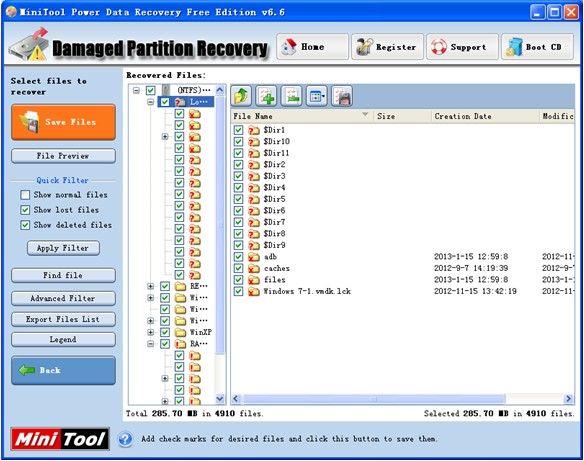This screenshot has width=584, height=461.
Task: Uncheck the $Dir10 folder checkbox
Action: coord(238,142)
